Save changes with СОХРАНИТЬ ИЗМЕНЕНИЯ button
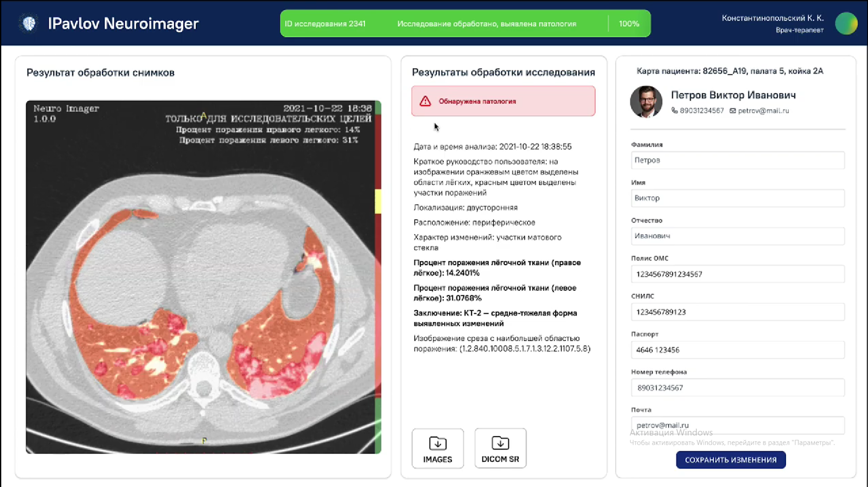 click(x=731, y=460)
